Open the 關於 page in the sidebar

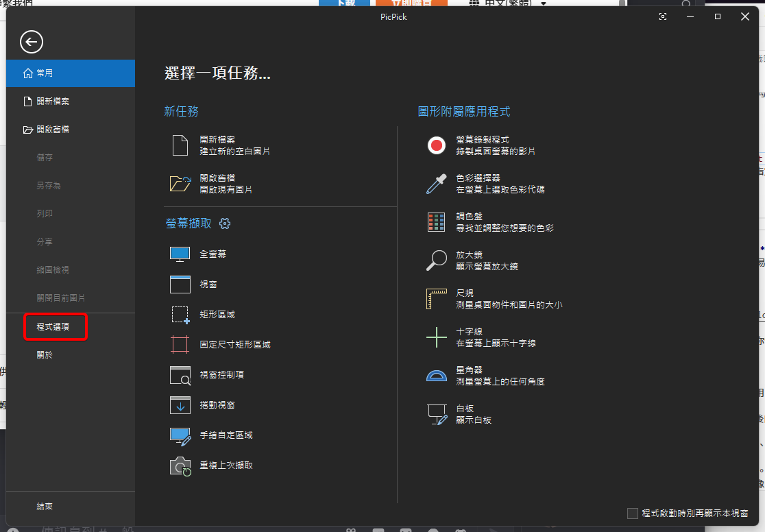pyautogui.click(x=45, y=354)
